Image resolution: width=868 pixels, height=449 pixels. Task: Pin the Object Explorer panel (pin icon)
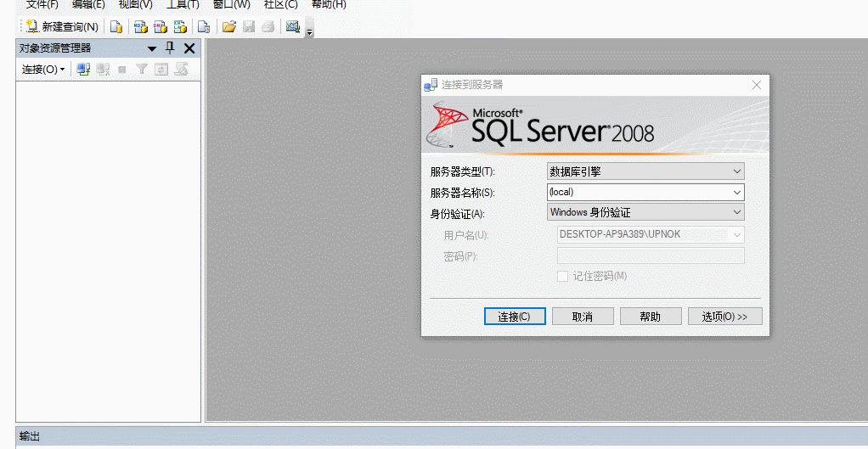pos(171,48)
